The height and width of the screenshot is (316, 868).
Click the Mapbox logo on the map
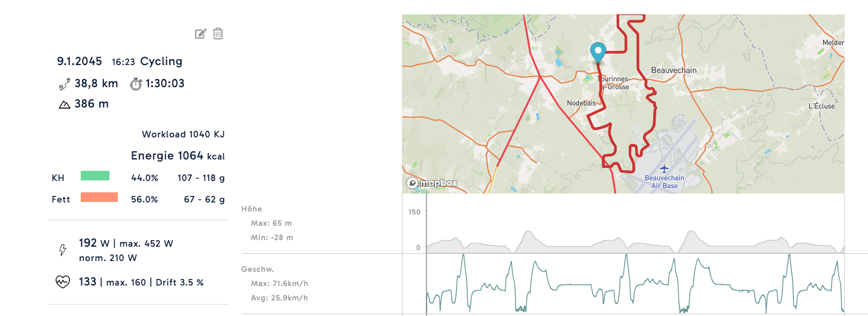pos(431,183)
